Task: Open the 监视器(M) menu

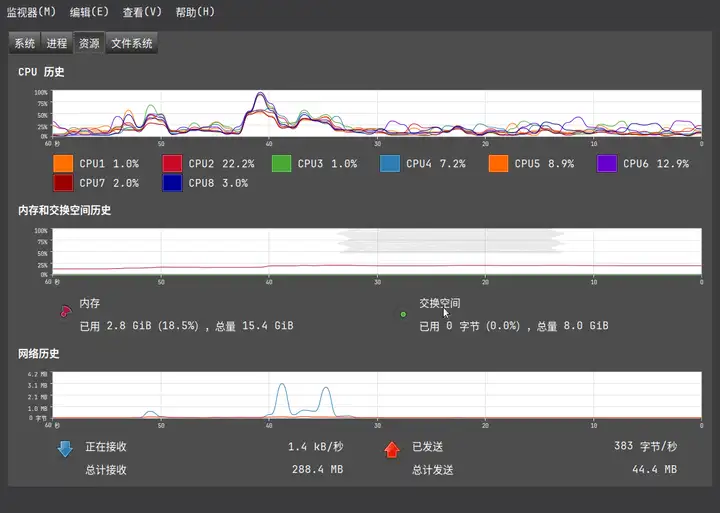Action: click(31, 12)
